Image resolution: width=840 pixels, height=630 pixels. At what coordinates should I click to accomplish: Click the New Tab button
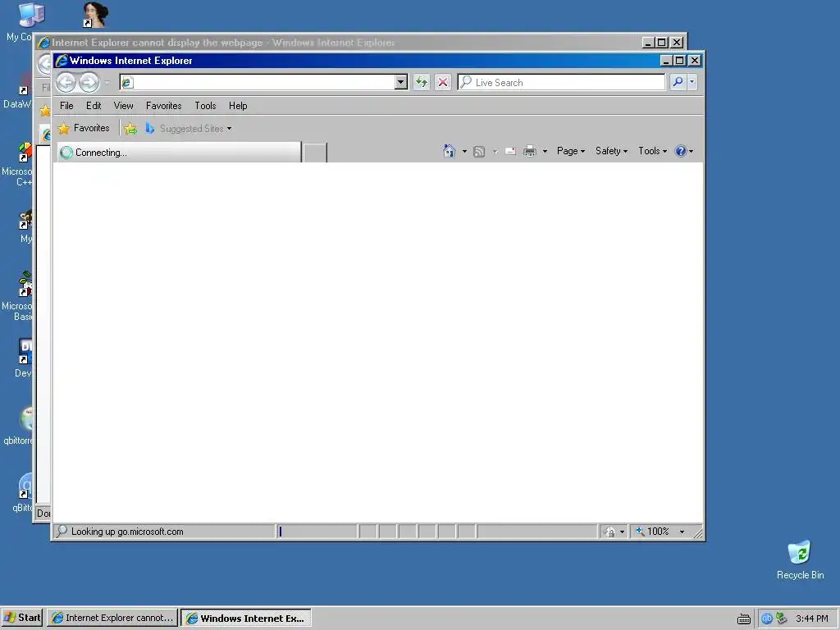pos(314,153)
